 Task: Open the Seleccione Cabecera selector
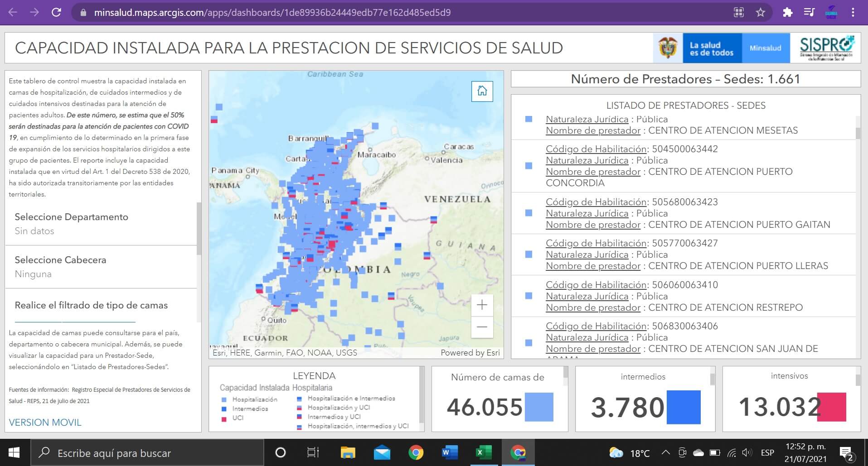101,267
